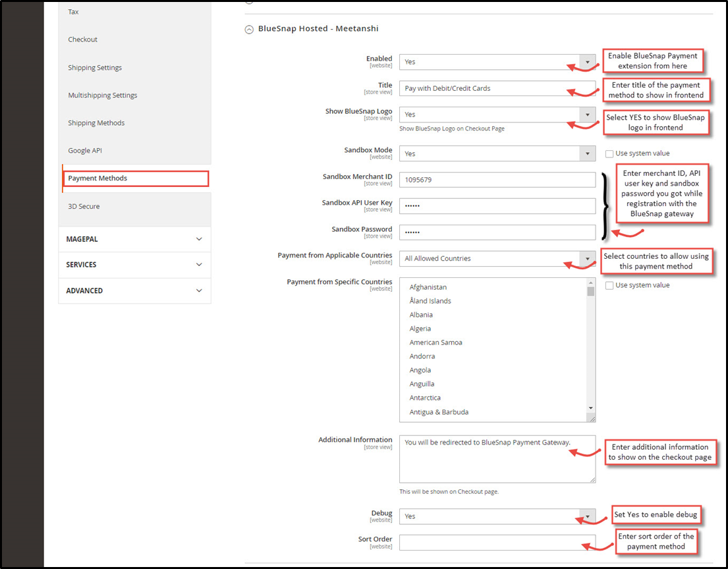The height and width of the screenshot is (569, 728).
Task: Click the countries list scroll-up arrow
Action: point(590,283)
